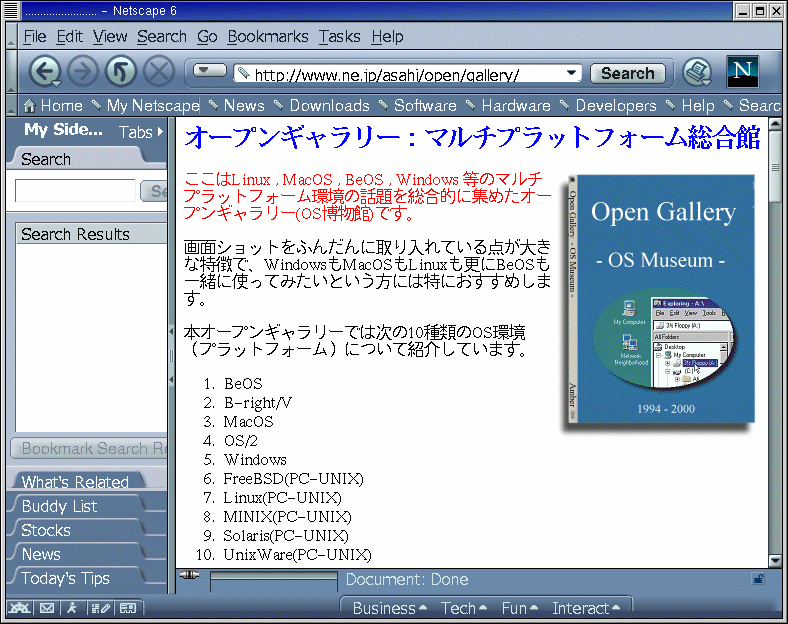Switch to the News sidebar tab
Image resolution: width=788 pixels, height=624 pixels.
coord(75,554)
